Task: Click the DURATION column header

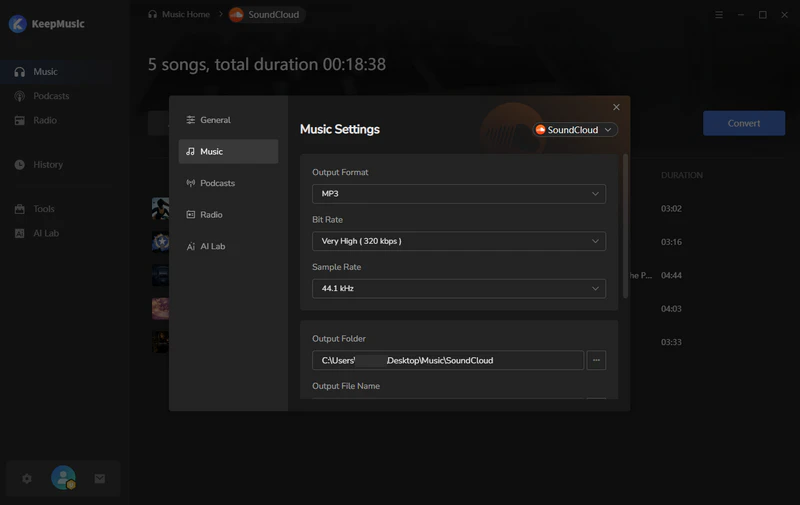Action: [x=682, y=175]
